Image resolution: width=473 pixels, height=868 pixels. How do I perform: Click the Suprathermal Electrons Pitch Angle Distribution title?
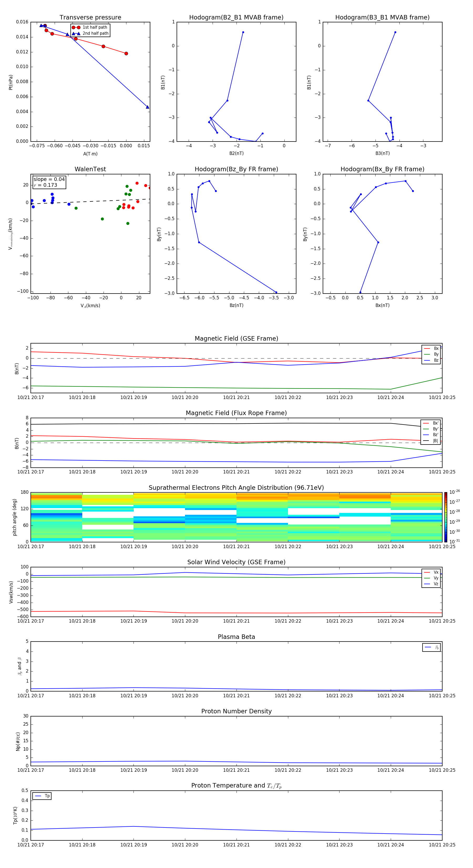[236, 488]
